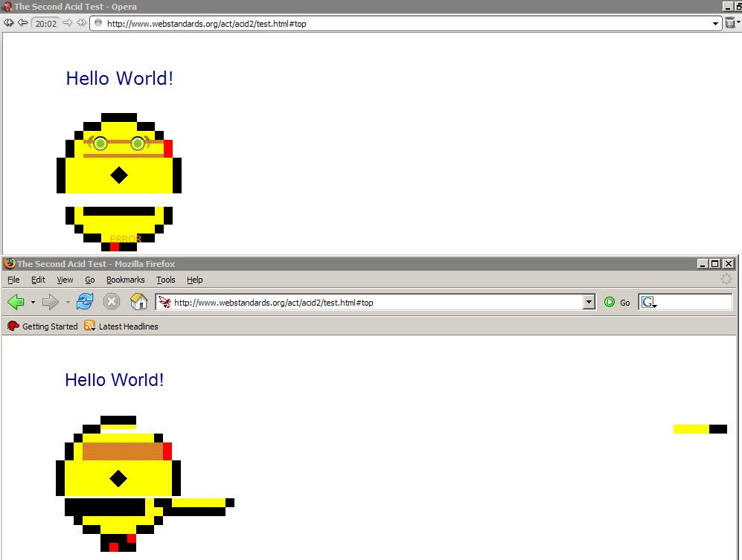Open the Bookmarks menu in Firefox

click(125, 280)
